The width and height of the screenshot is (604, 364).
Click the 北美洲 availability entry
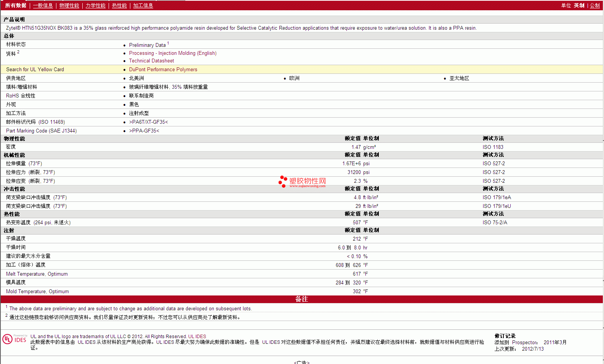(x=136, y=78)
